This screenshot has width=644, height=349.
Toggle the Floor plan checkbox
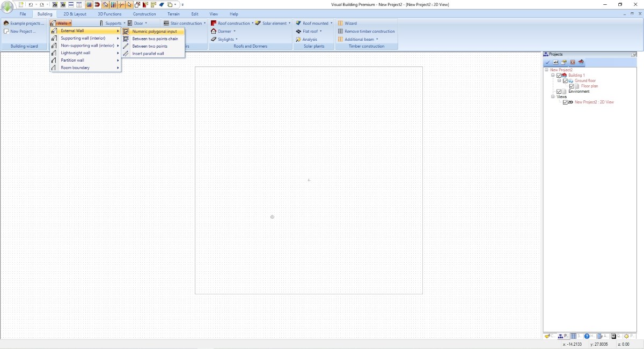pos(572,86)
